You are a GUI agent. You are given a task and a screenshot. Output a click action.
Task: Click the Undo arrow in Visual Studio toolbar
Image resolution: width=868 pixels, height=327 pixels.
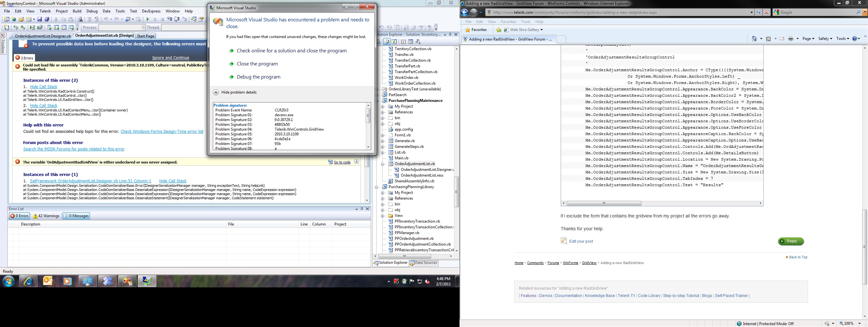tap(106, 19)
